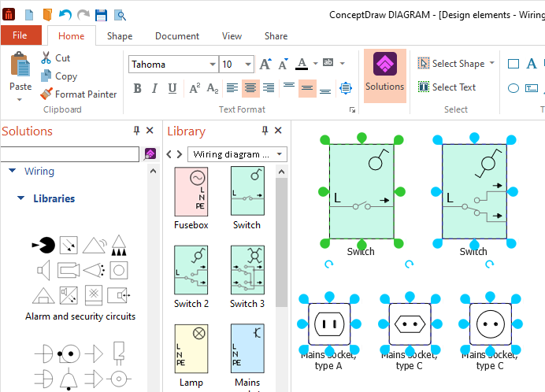Image resolution: width=545 pixels, height=392 pixels.
Task: Pin the Solutions panel
Action: click(136, 131)
